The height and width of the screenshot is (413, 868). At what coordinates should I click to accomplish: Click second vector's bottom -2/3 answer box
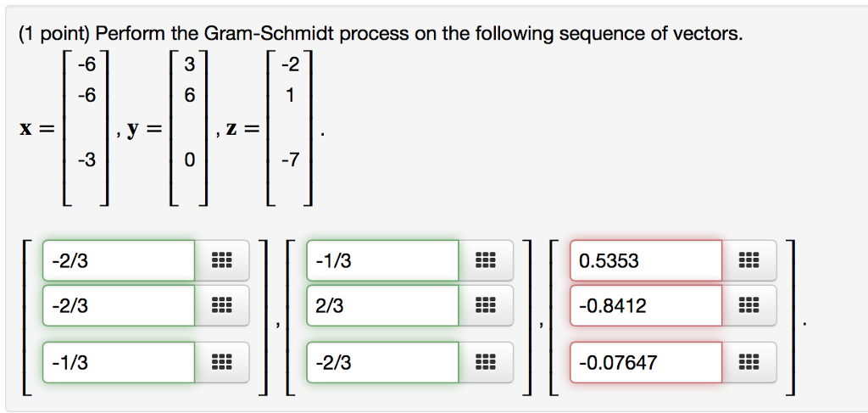tap(383, 363)
